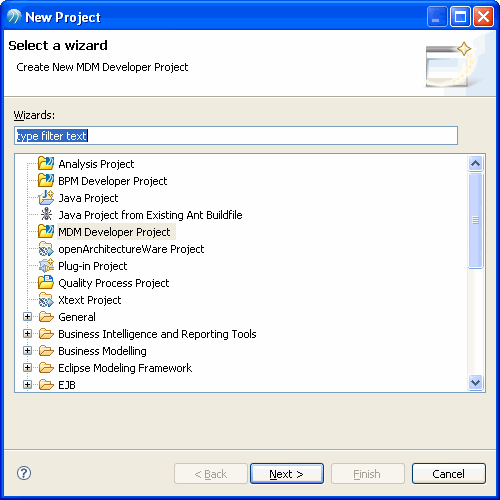Click the Next button

pos(287,473)
